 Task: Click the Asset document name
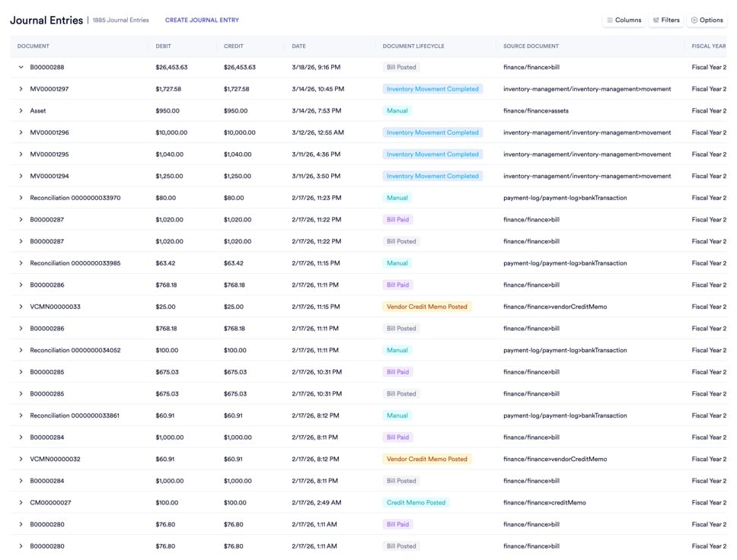tap(38, 111)
